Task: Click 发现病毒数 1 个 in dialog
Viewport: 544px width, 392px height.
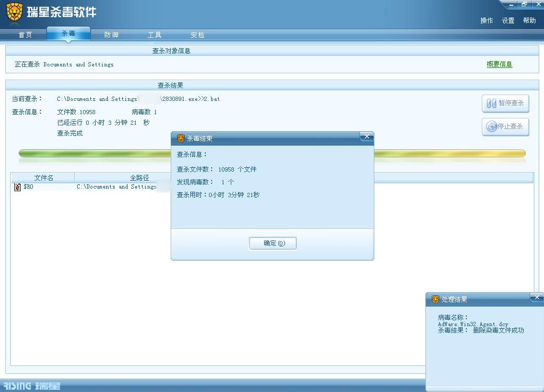Action: 205,182
